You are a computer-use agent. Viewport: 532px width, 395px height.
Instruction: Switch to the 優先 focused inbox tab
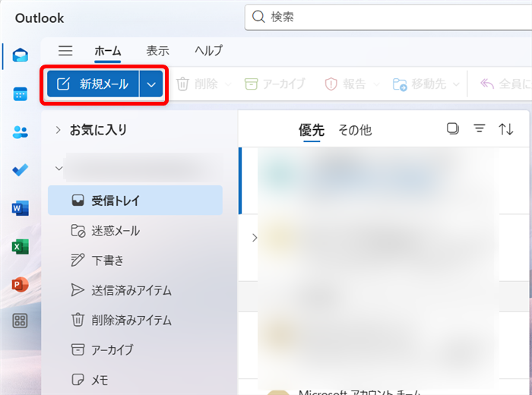[312, 130]
